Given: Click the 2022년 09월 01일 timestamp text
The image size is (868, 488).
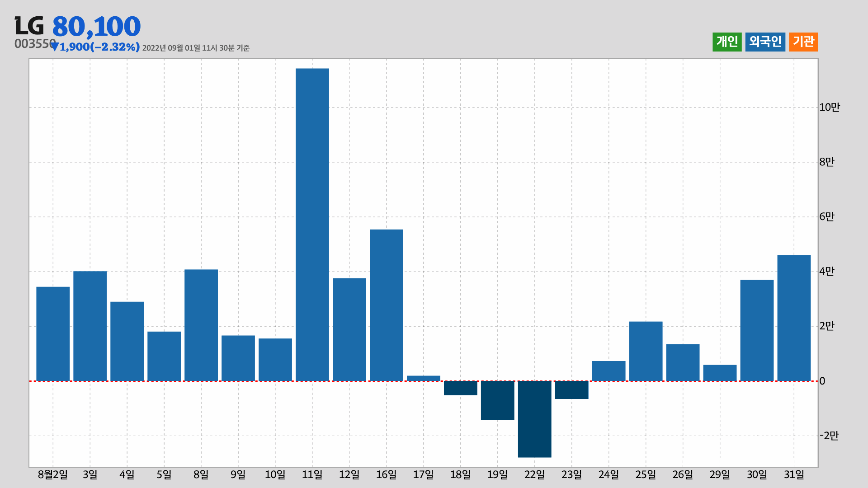Looking at the screenshot, I should coord(196,48).
